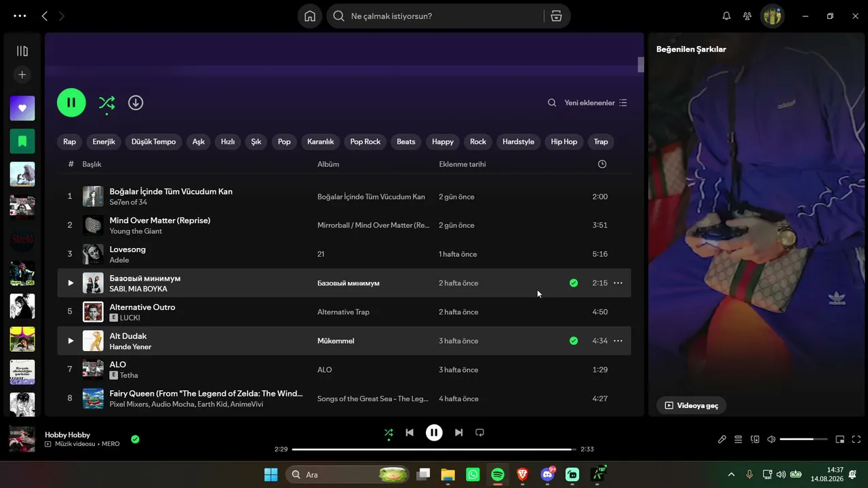Filter songs by the Trap tag

click(601, 142)
